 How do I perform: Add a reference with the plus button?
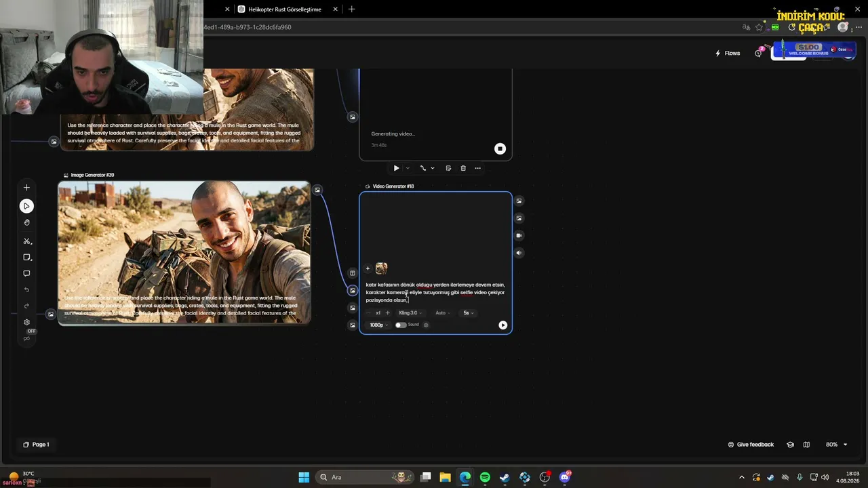[368, 268]
